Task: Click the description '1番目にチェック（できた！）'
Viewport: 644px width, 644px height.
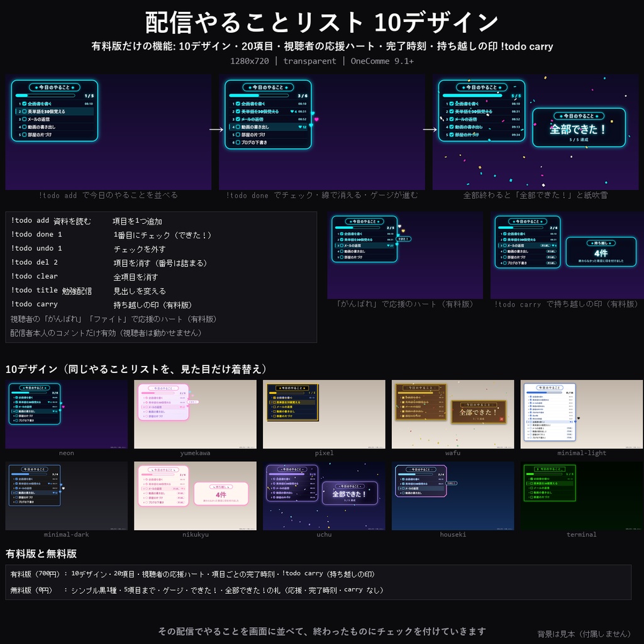Action: (x=162, y=235)
